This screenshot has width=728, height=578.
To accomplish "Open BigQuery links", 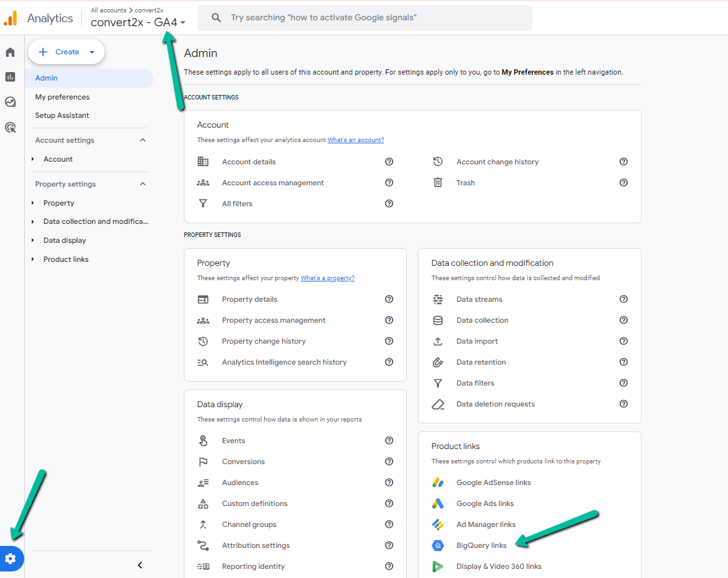I will point(481,545).
